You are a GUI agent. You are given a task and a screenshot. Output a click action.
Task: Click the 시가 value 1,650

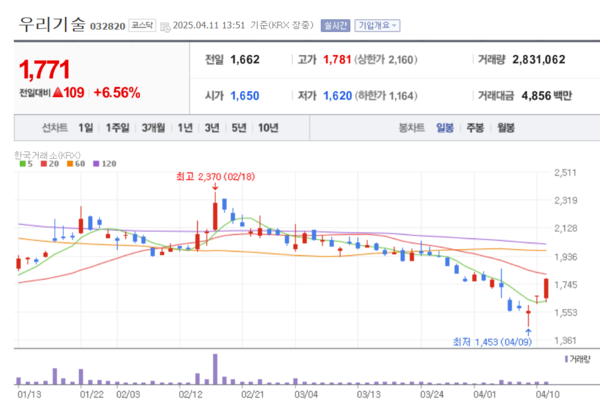tap(245, 96)
